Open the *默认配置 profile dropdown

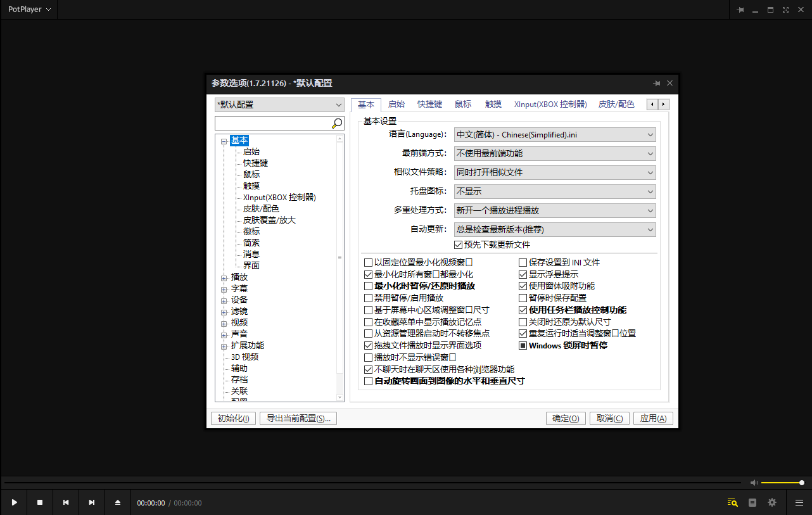point(279,105)
